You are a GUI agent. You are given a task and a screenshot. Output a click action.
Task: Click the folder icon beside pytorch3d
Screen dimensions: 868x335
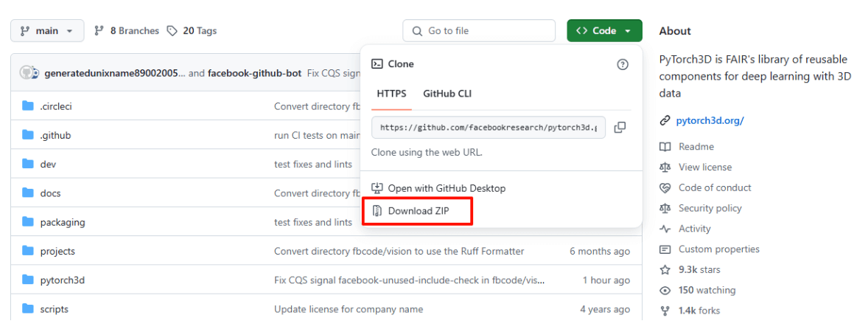pos(28,280)
